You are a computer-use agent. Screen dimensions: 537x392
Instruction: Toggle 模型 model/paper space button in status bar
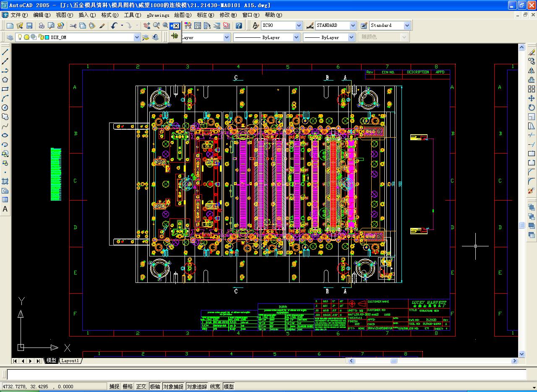[229, 387]
